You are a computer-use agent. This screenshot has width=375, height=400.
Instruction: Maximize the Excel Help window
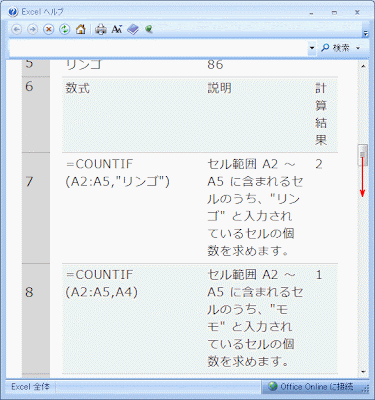(334, 13)
